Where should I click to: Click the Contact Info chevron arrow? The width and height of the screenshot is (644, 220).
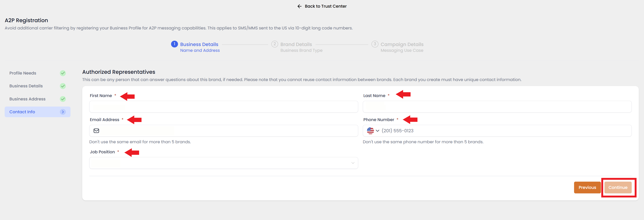(x=63, y=112)
